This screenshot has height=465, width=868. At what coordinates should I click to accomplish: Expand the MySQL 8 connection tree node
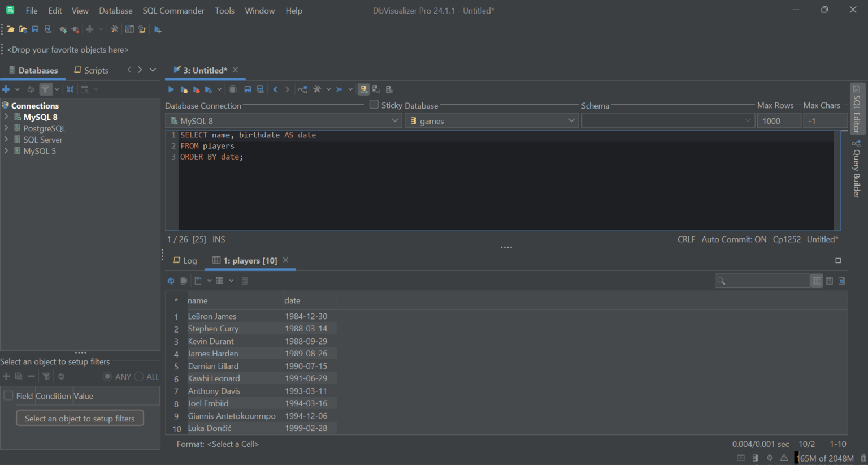(x=6, y=117)
